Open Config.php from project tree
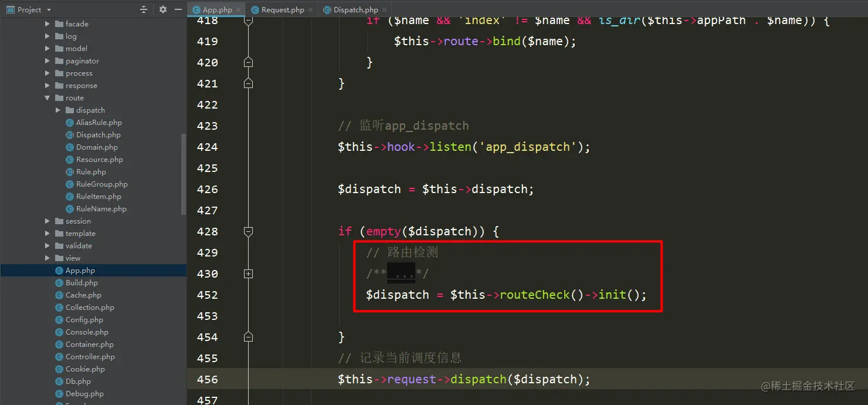 point(84,320)
